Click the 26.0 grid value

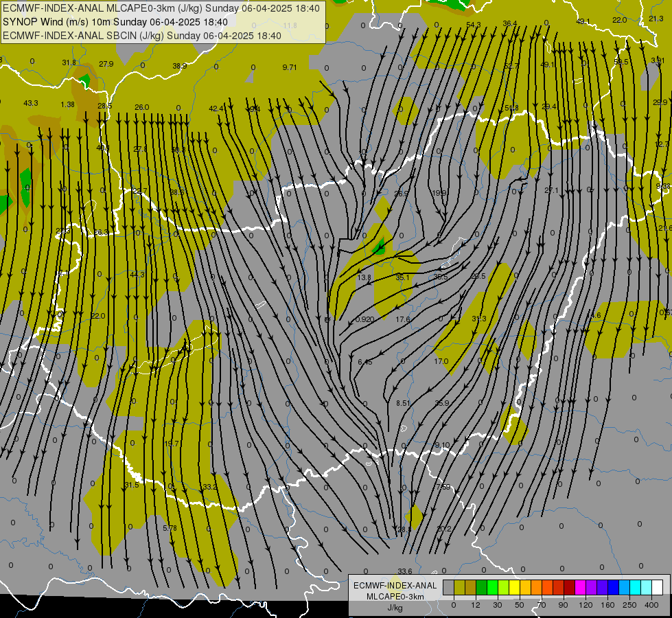[x=142, y=107]
